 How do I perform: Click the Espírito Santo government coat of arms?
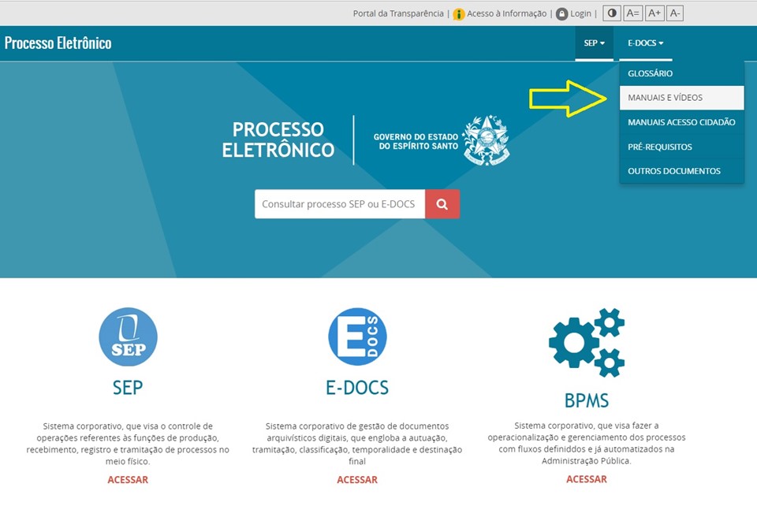(487, 140)
